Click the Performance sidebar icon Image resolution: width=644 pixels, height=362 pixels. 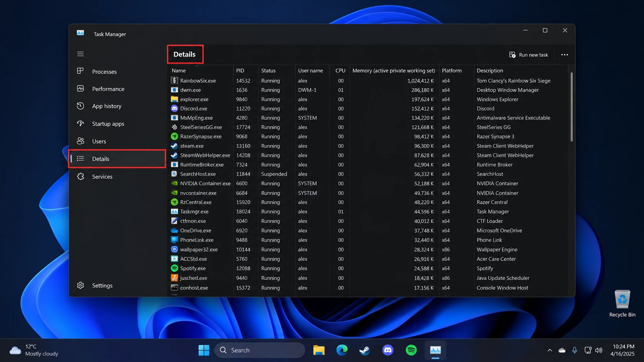tap(80, 88)
